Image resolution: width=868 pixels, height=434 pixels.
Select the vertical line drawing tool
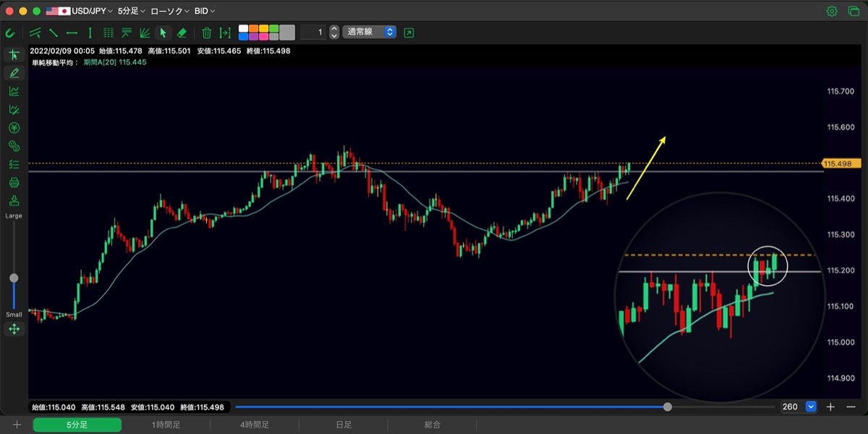[90, 33]
